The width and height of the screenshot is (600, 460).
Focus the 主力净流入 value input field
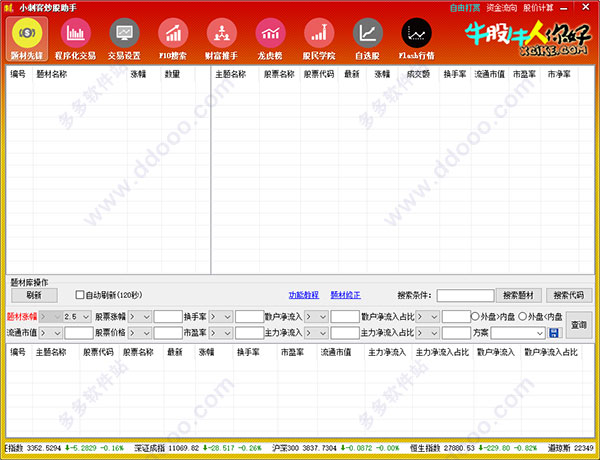[x=345, y=333]
